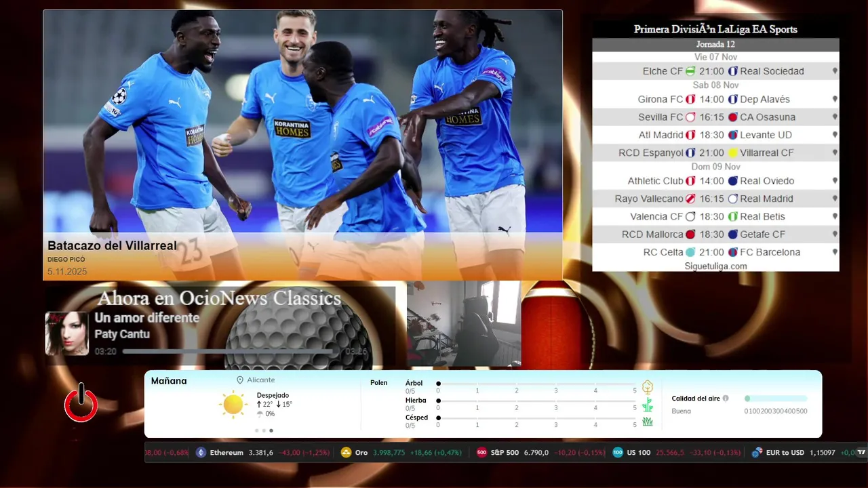Click the Buena air quality label
This screenshot has width=868, height=488.
pos(681,411)
